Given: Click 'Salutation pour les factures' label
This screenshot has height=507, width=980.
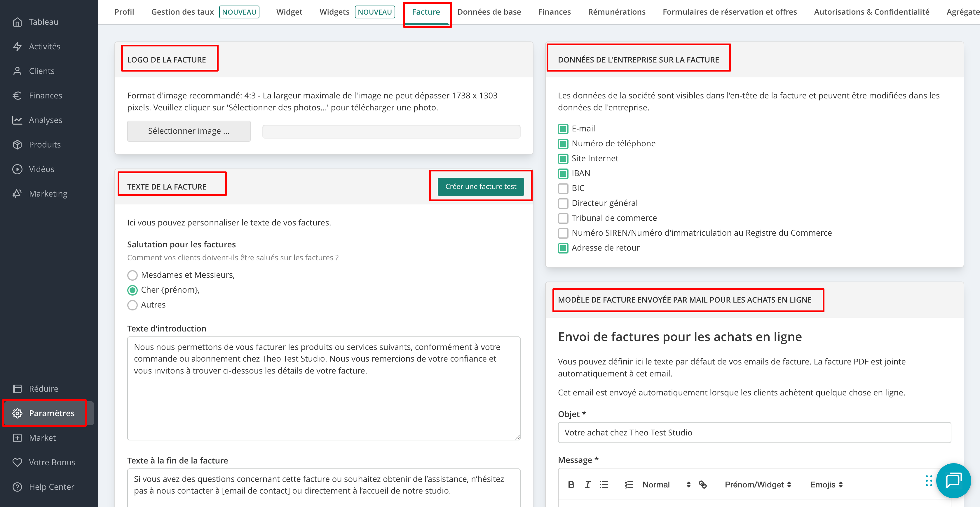Looking at the screenshot, I should 181,244.
